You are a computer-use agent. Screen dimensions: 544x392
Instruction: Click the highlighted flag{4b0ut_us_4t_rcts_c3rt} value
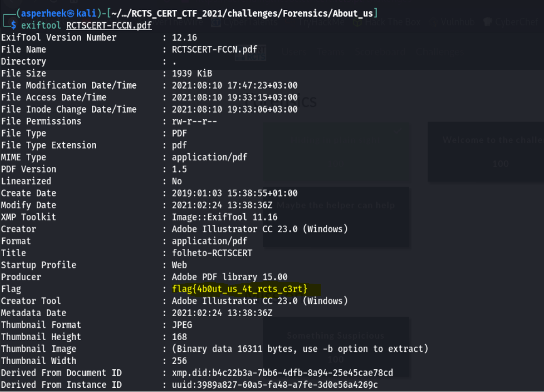[239, 289]
